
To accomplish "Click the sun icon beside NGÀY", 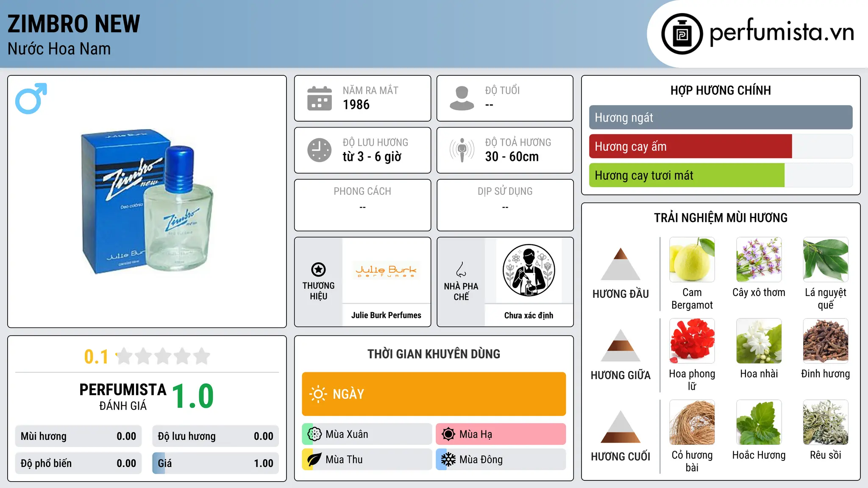I will tap(318, 394).
